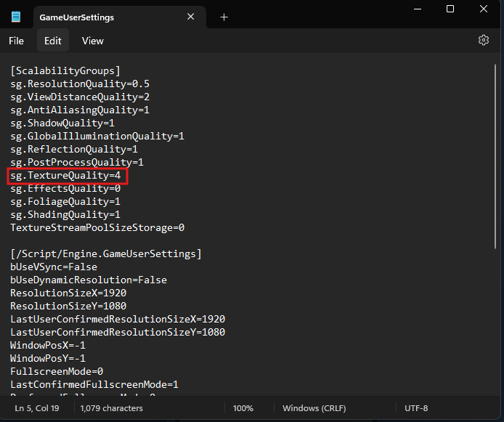This screenshot has width=504, height=422.
Task: Add a new tab with plus icon
Action: coord(224,17)
